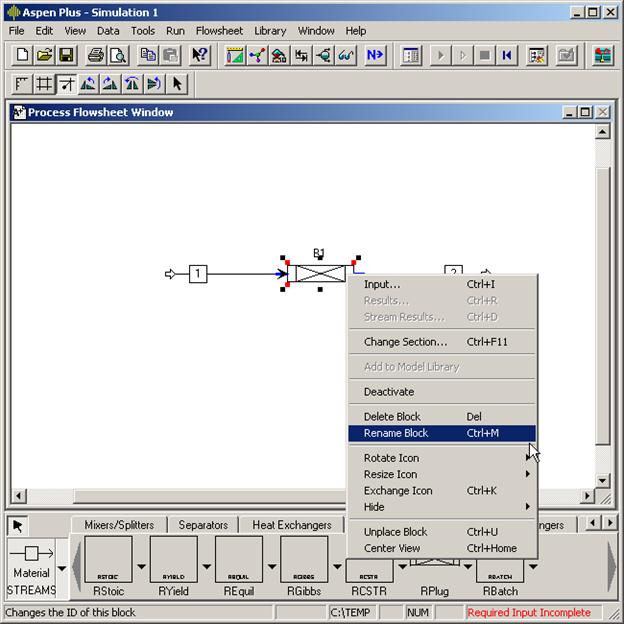This screenshot has width=624, height=624.
Task: Select Delete Block in context menu
Action: pos(392,416)
